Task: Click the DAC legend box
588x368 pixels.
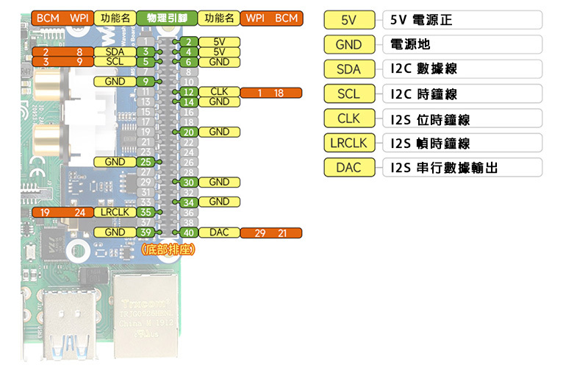Action: pyautogui.click(x=350, y=168)
